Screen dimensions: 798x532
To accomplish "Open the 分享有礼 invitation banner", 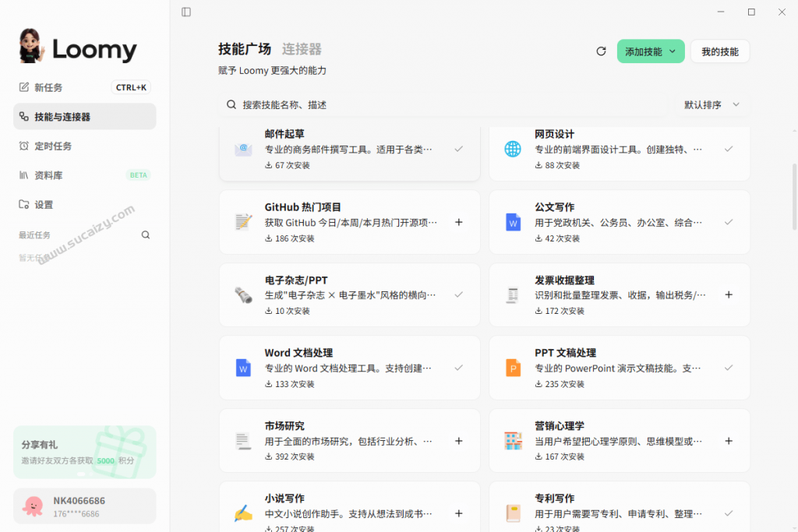I will pyautogui.click(x=84, y=452).
